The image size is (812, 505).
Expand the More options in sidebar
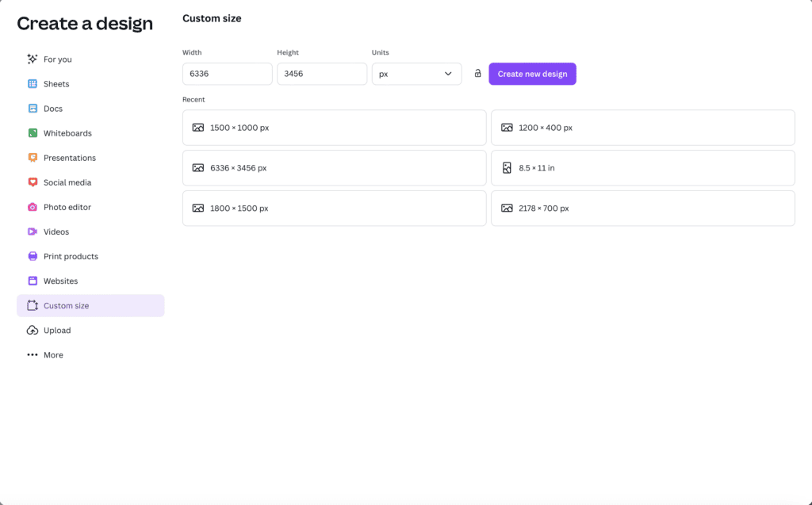[x=52, y=355]
